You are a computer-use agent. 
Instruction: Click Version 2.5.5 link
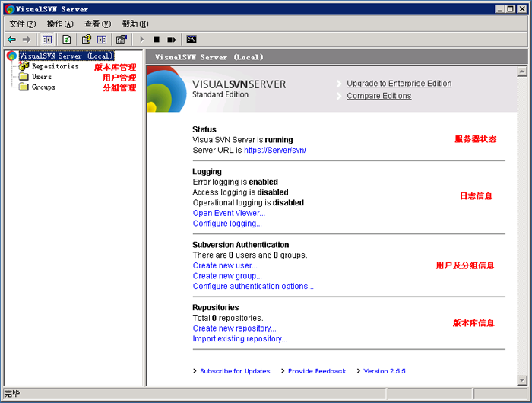[x=385, y=371]
